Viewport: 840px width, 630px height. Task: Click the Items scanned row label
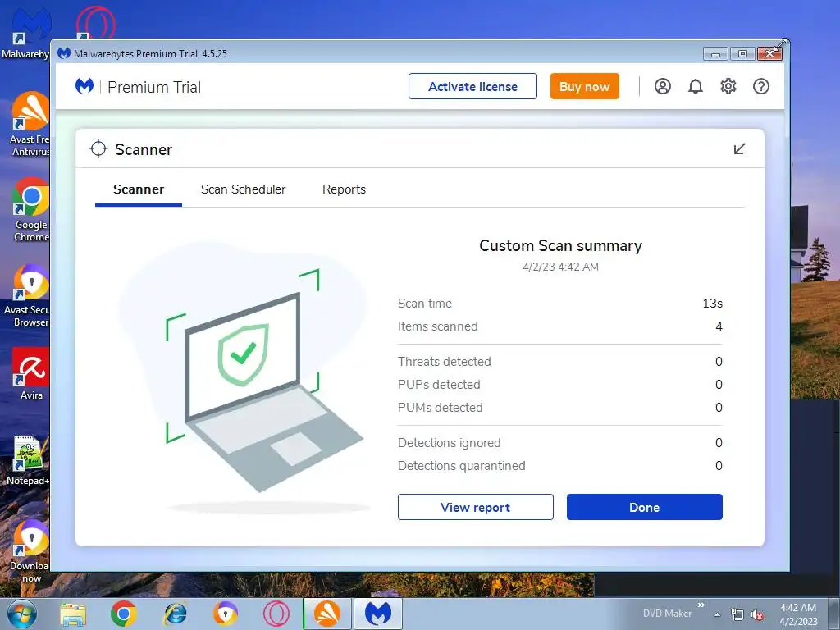pyautogui.click(x=438, y=326)
